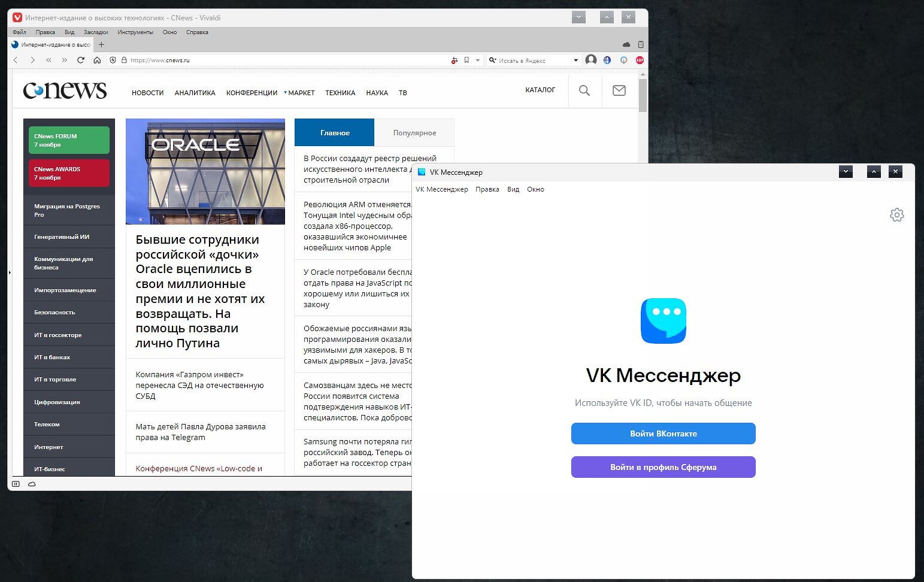Go to the Vivaldi home page

(97, 60)
